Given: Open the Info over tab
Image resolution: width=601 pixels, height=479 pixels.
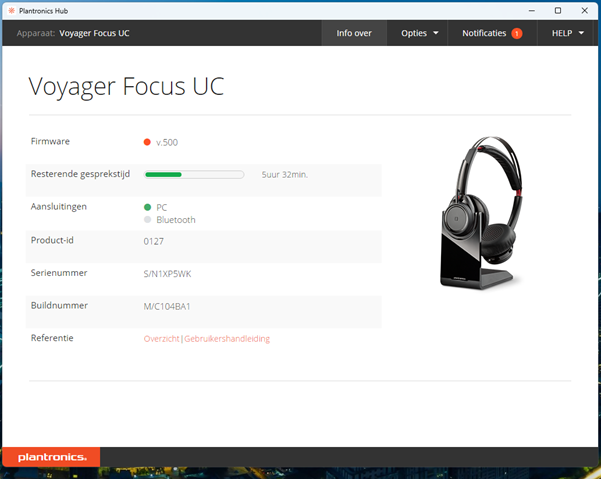Looking at the screenshot, I should tap(354, 33).
